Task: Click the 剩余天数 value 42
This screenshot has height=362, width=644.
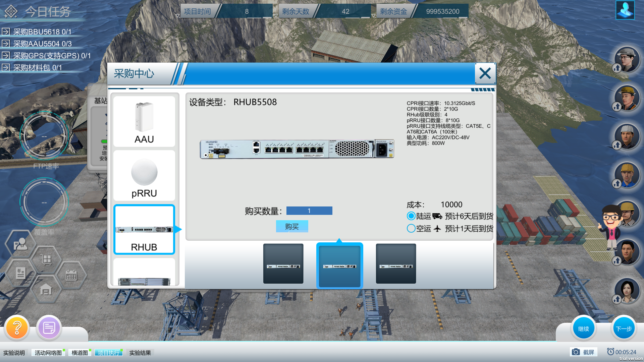Action: (345, 11)
